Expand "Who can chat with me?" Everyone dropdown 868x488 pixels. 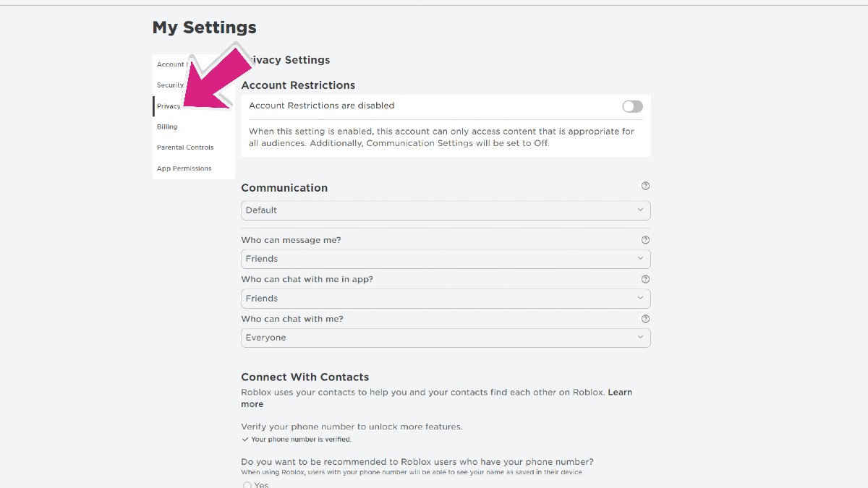[x=445, y=338]
